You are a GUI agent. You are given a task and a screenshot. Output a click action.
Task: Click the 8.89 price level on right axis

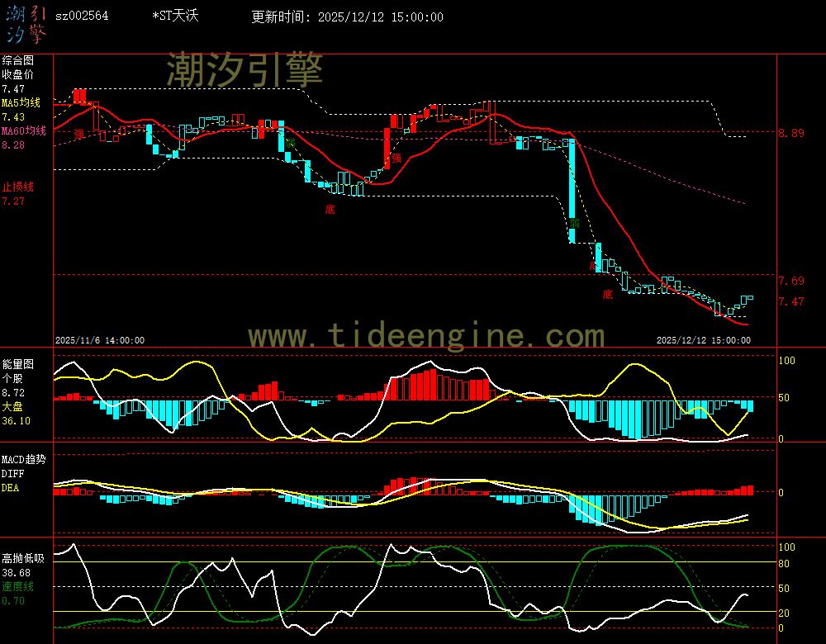790,132
